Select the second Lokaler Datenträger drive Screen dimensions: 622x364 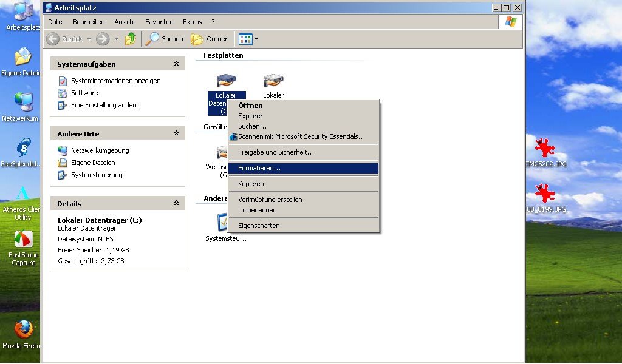(x=273, y=81)
